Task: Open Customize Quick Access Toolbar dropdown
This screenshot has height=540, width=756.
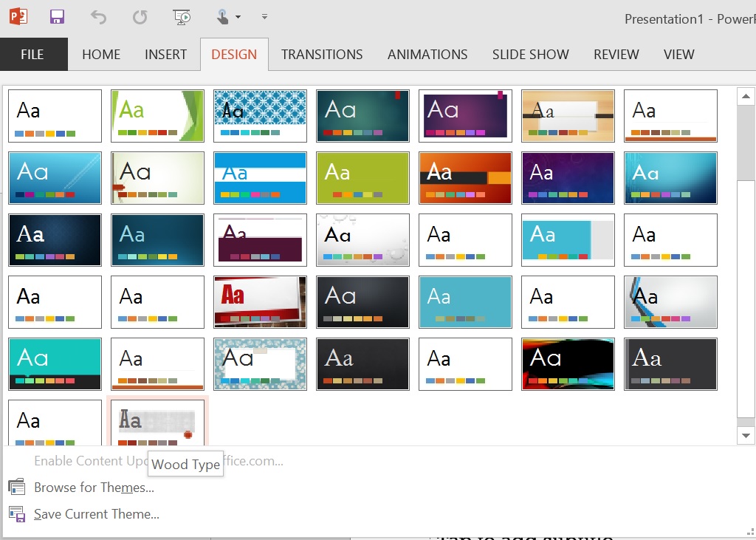Action: (264, 16)
